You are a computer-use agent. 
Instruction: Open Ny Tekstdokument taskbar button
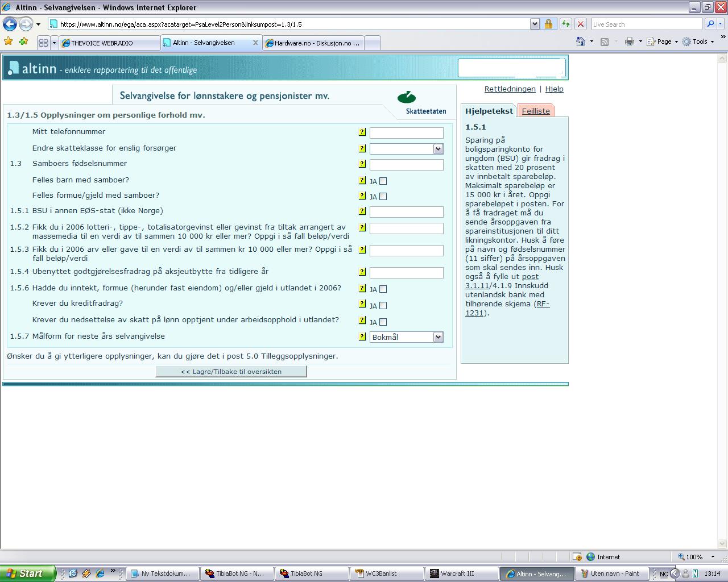pyautogui.click(x=162, y=573)
